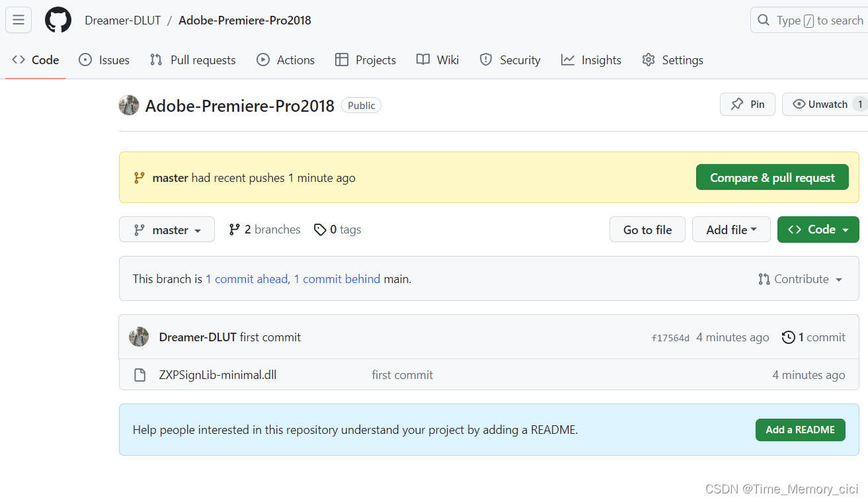Image resolution: width=868 pixels, height=502 pixels.
Task: Open the hamburger navigation menu
Action: [19, 20]
